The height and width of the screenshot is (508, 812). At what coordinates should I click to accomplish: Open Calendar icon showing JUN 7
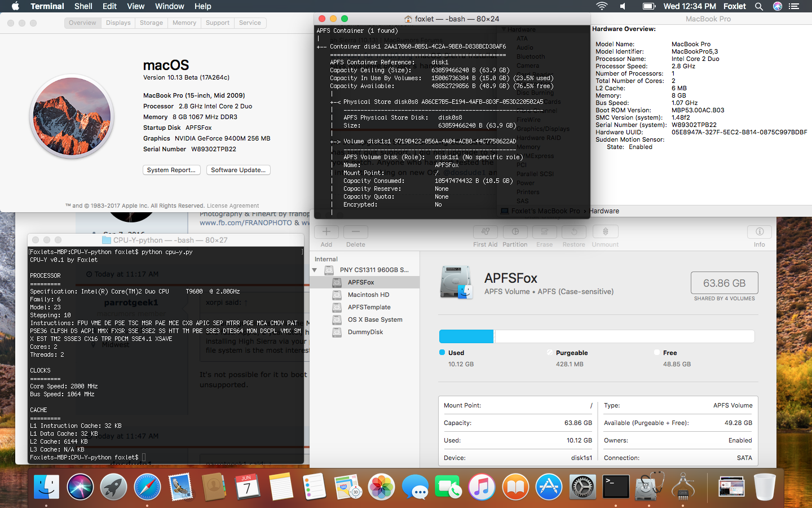pos(247,487)
